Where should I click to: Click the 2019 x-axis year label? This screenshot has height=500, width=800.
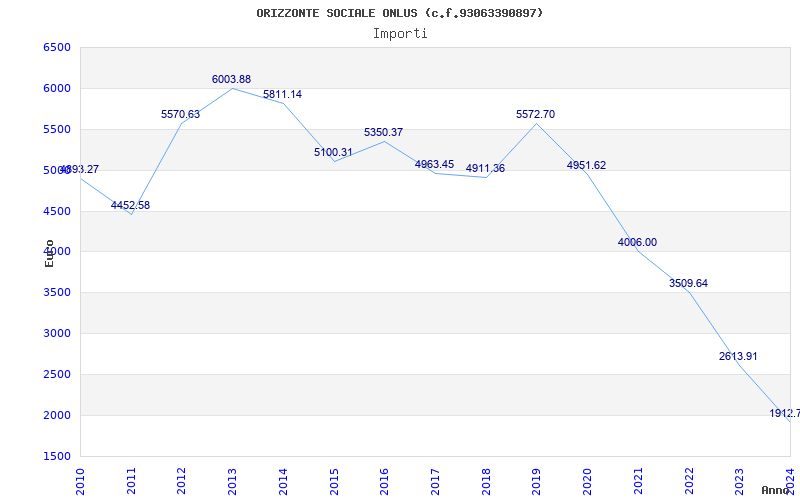[x=536, y=481]
